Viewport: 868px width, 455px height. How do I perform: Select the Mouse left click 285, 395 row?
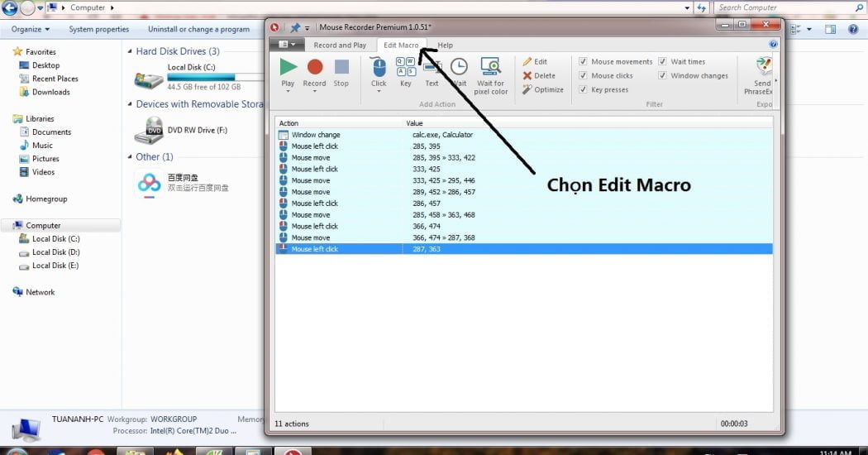coord(523,146)
